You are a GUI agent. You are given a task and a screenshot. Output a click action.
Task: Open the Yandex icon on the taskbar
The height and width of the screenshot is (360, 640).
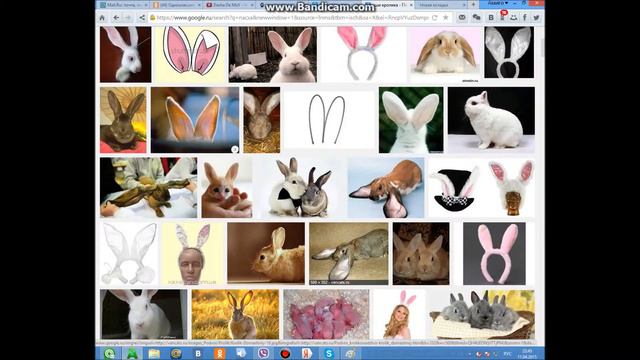[307, 353]
